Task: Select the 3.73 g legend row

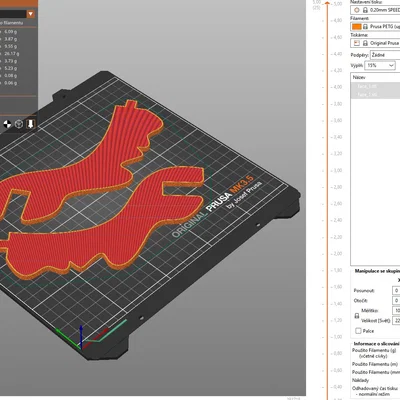Action: coord(10,61)
